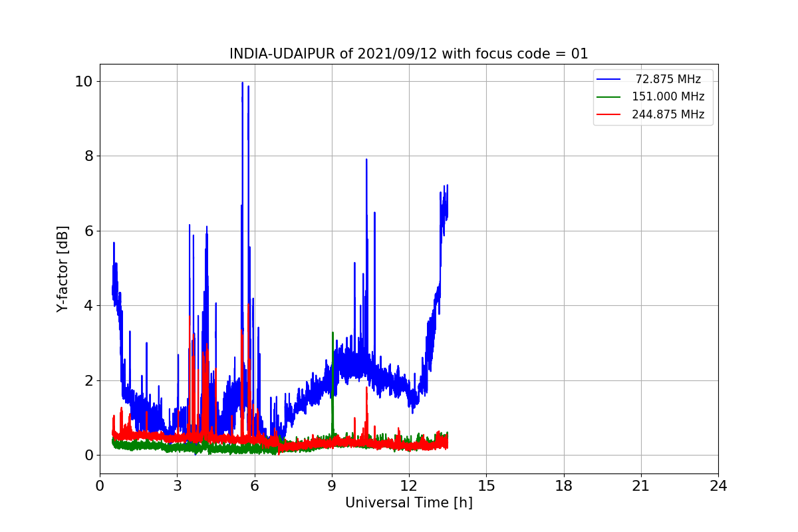798x532 pixels.
Task: Click the x-axis tick label '21'
Action: point(640,486)
